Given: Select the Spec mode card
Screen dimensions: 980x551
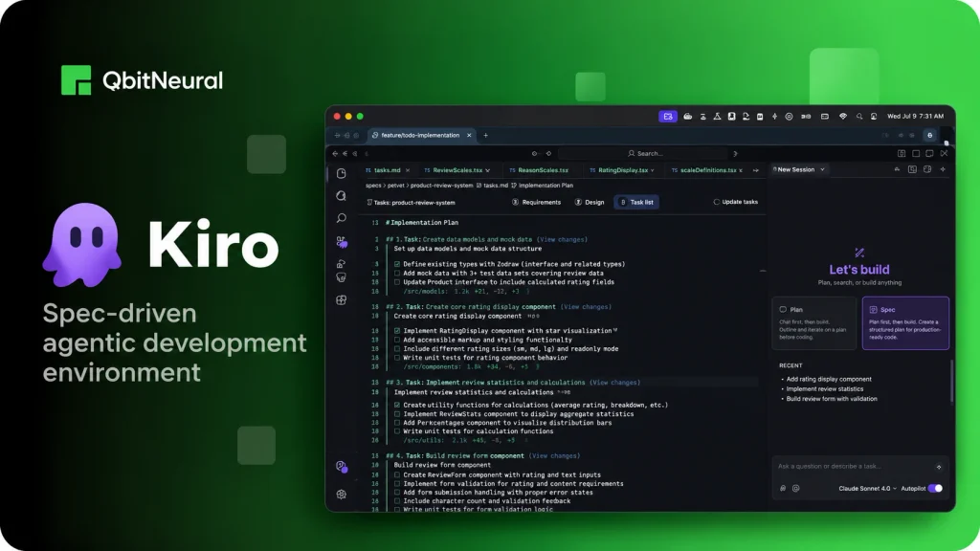Looking at the screenshot, I should tap(905, 323).
